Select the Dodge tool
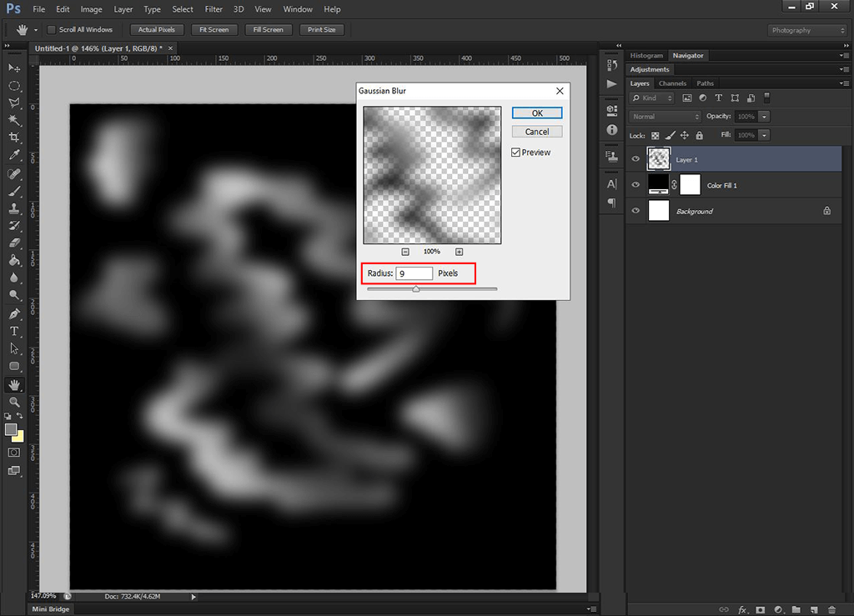Image resolution: width=854 pixels, height=616 pixels. click(14, 295)
